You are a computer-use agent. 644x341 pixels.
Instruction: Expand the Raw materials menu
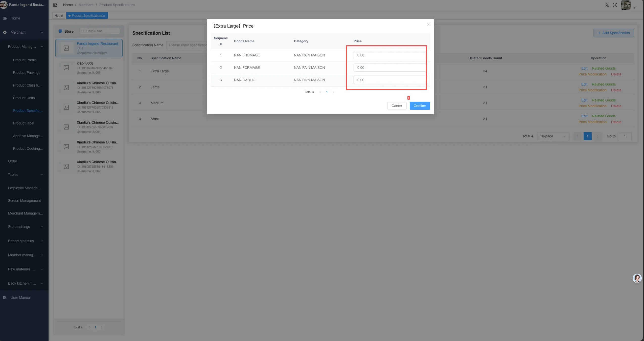(x=42, y=269)
